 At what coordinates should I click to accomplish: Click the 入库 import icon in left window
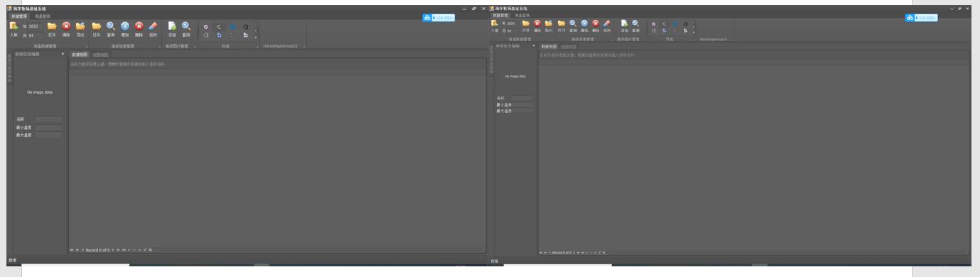click(13, 28)
